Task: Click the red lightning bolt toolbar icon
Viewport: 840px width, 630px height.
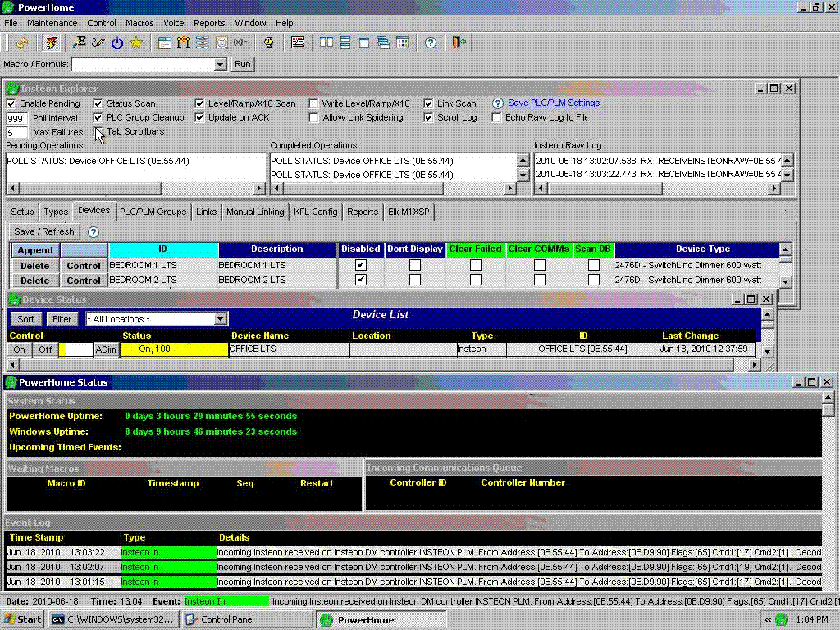Action: (x=52, y=43)
